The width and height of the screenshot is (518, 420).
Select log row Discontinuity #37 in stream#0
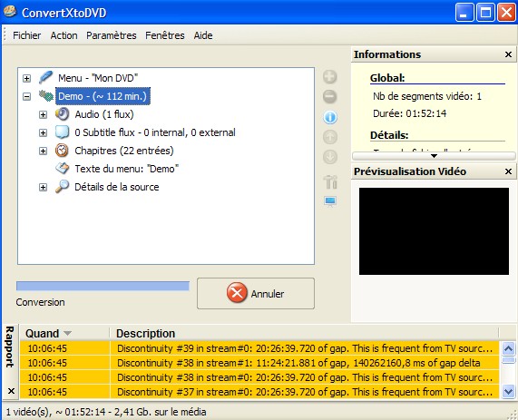[259, 392]
